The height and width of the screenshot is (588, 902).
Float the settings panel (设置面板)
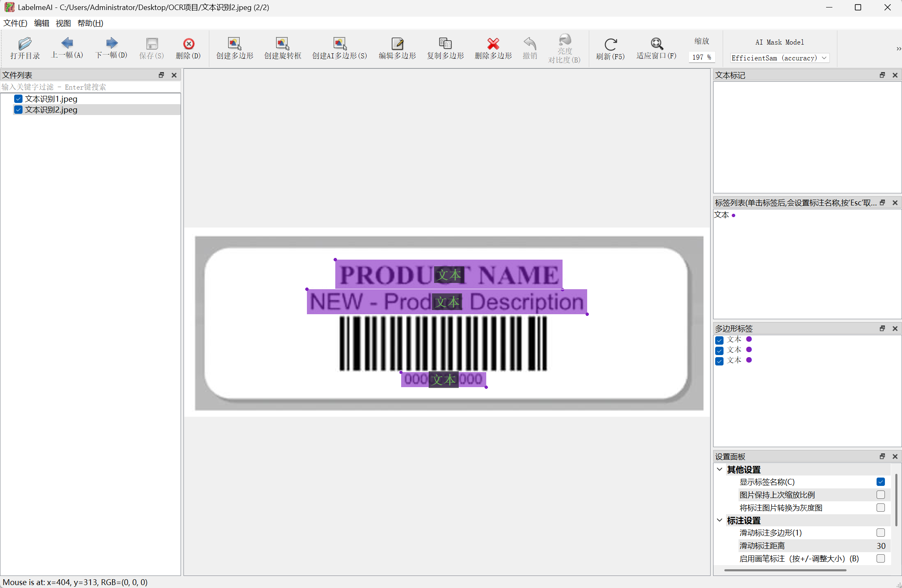pos(882,456)
